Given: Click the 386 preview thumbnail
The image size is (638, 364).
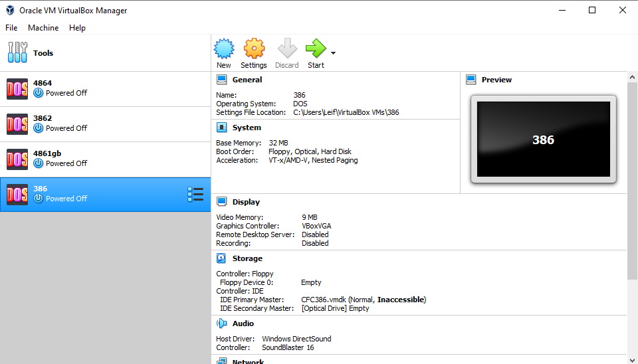Looking at the screenshot, I should [x=544, y=139].
